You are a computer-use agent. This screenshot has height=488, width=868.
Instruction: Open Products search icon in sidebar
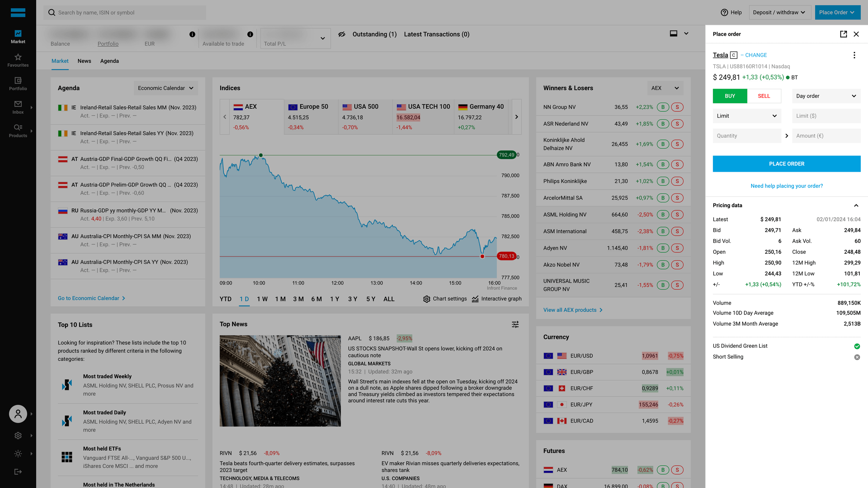tap(18, 127)
